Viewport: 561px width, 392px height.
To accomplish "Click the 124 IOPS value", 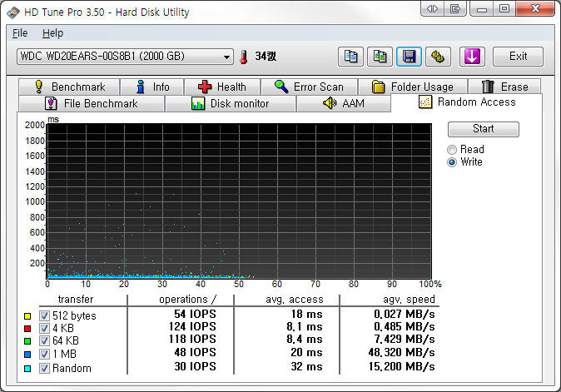I will pyautogui.click(x=192, y=326).
